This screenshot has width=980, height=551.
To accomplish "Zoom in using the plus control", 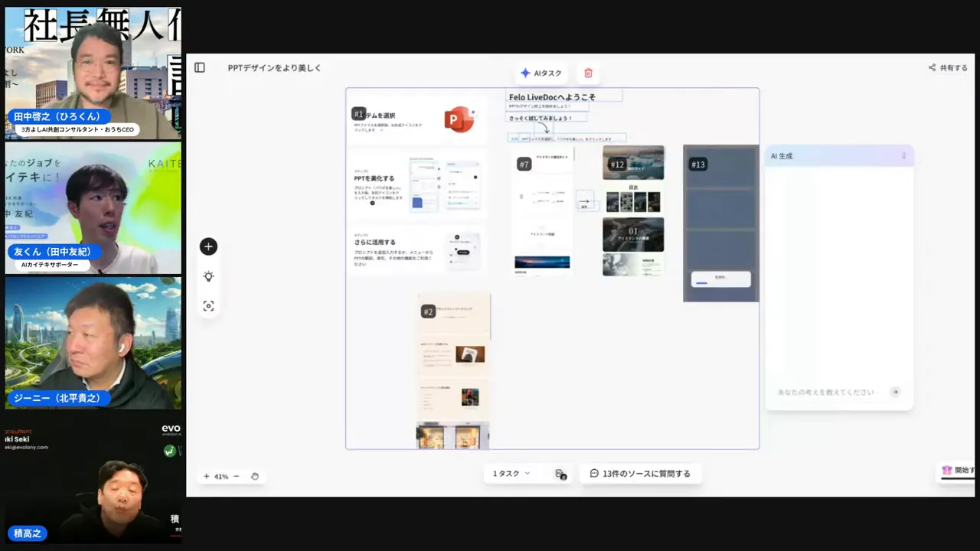I will point(206,476).
